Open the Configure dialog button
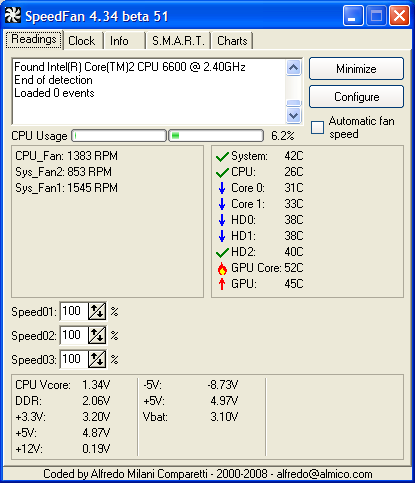This screenshot has width=415, height=483. coord(356,97)
